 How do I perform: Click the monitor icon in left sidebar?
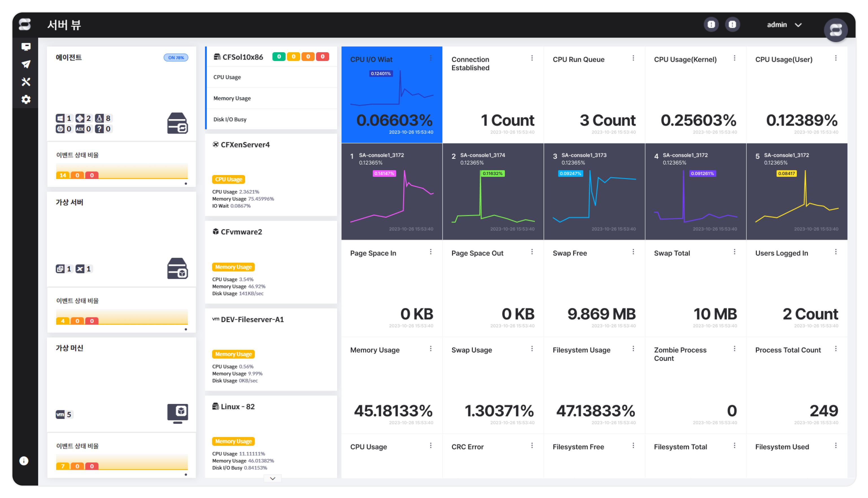point(26,47)
